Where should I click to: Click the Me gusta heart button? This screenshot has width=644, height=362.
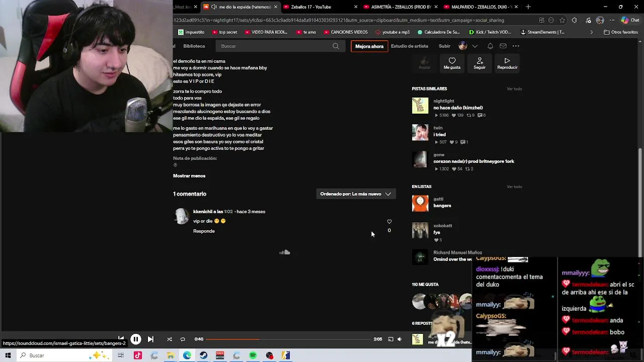click(x=452, y=63)
